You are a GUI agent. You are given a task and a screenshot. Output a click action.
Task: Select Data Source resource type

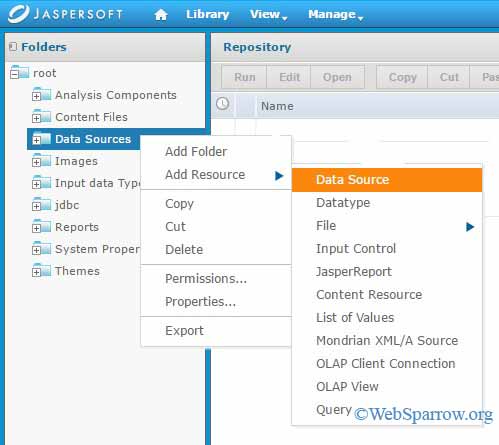(387, 180)
